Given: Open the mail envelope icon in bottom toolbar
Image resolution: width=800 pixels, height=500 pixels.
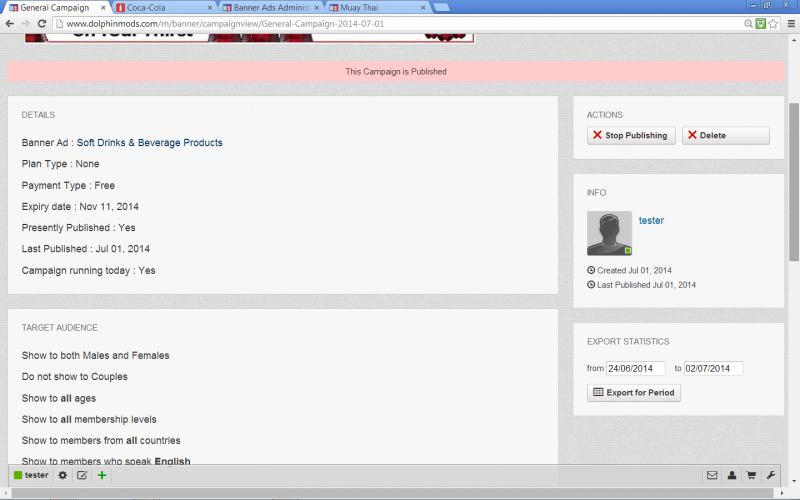Looking at the screenshot, I should click(712, 475).
